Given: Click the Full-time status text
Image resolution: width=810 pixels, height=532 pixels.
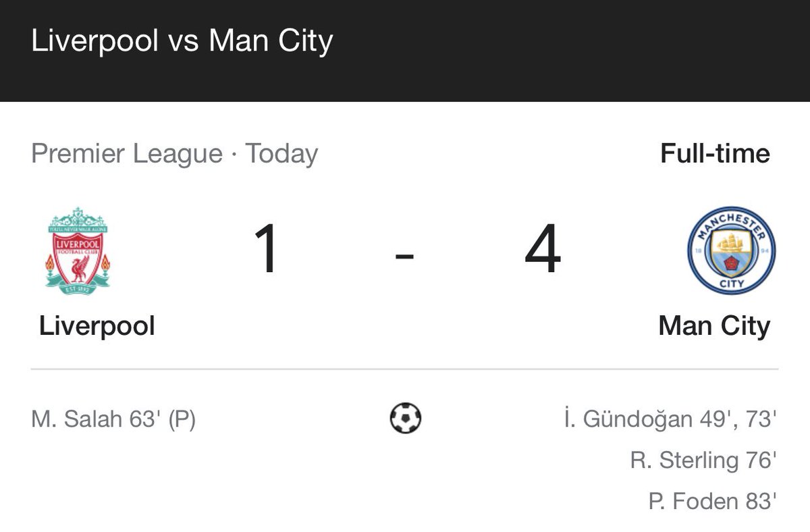Looking at the screenshot, I should click(715, 153).
